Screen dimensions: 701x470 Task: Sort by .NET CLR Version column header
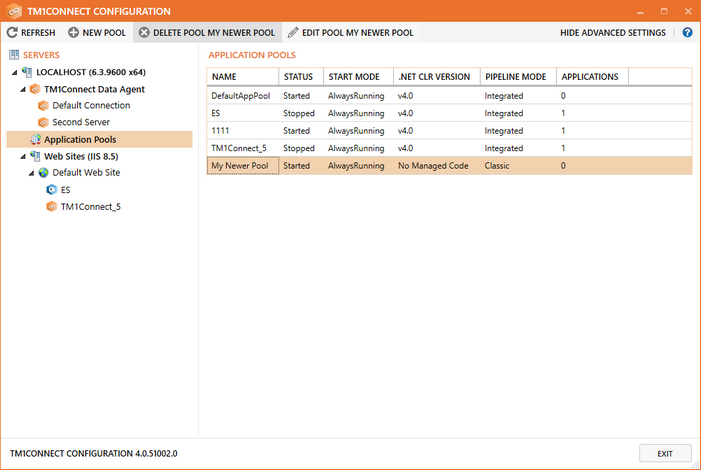tap(437, 77)
